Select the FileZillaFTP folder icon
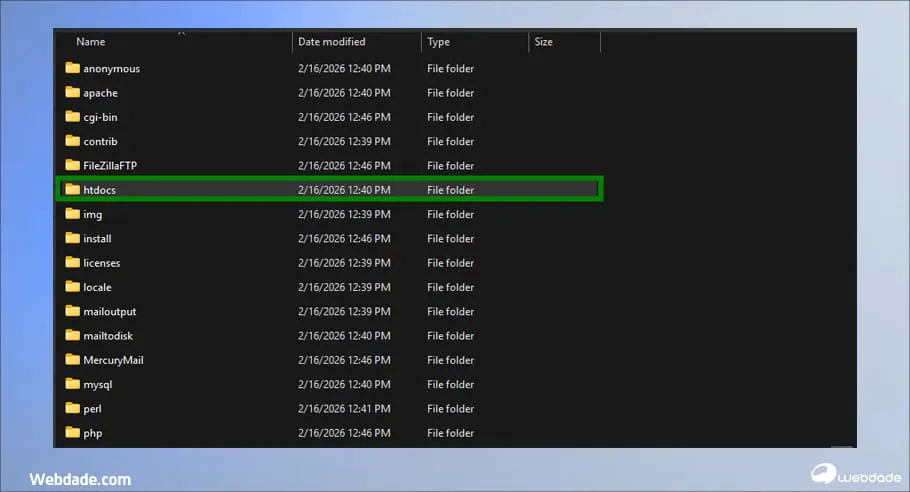910x492 pixels. coord(72,165)
